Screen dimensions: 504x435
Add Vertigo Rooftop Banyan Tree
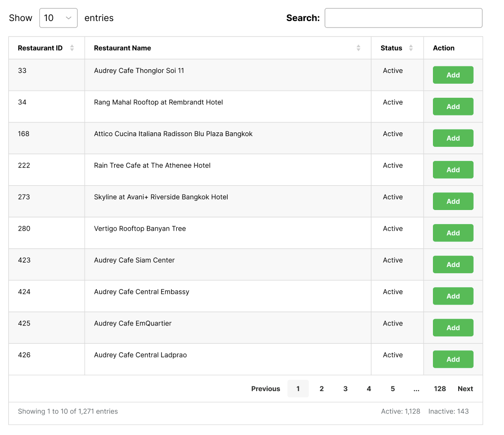point(453,233)
